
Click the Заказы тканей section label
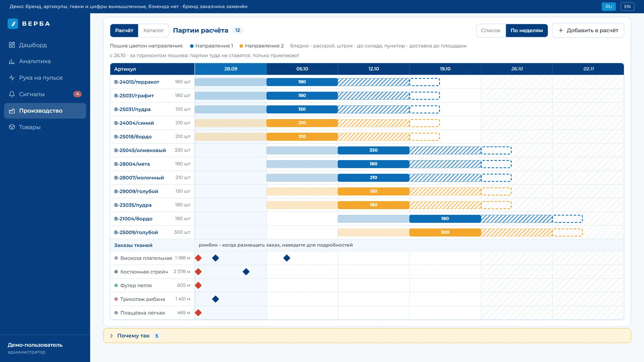[x=133, y=245]
